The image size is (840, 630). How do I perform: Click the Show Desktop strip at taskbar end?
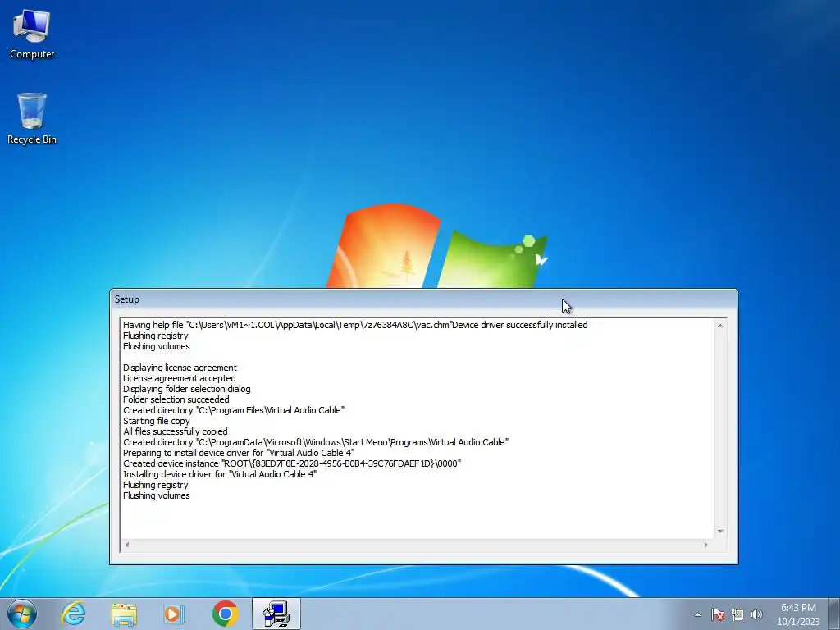[834, 614]
